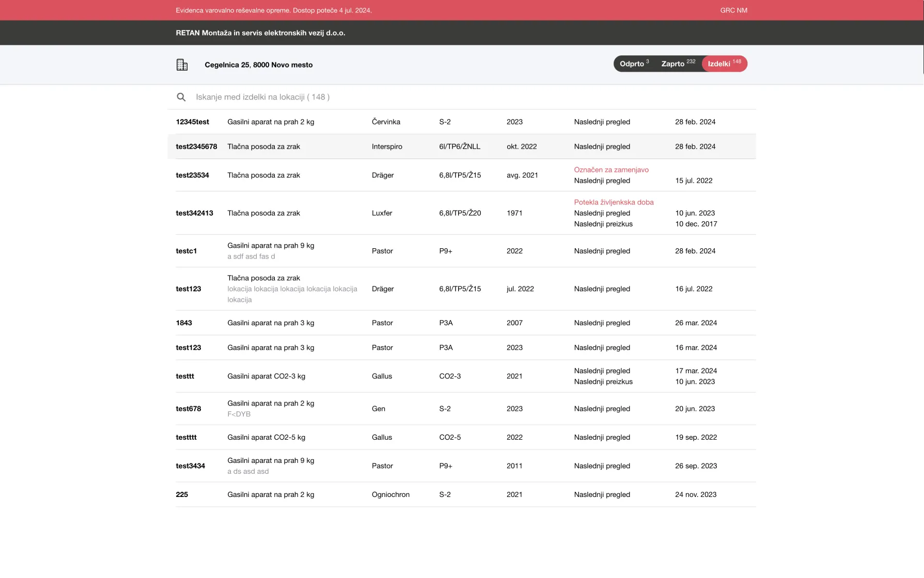
Task: Select the Izdelki tab
Action: (x=724, y=64)
